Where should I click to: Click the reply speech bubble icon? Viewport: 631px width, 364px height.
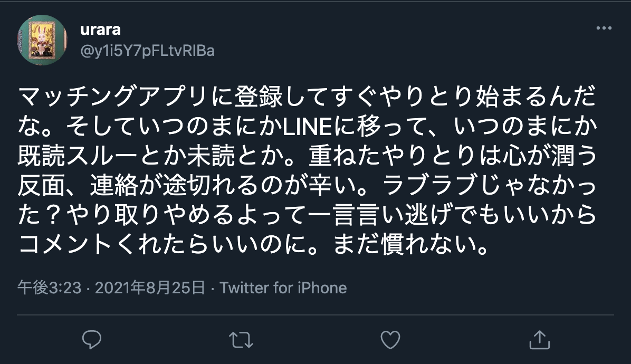pyautogui.click(x=92, y=340)
